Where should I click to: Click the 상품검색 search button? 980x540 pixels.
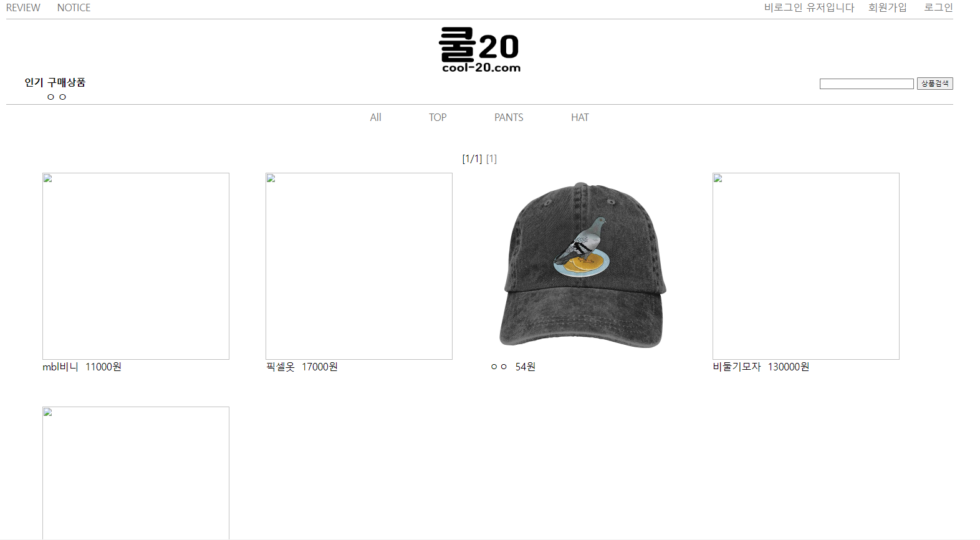tap(934, 84)
